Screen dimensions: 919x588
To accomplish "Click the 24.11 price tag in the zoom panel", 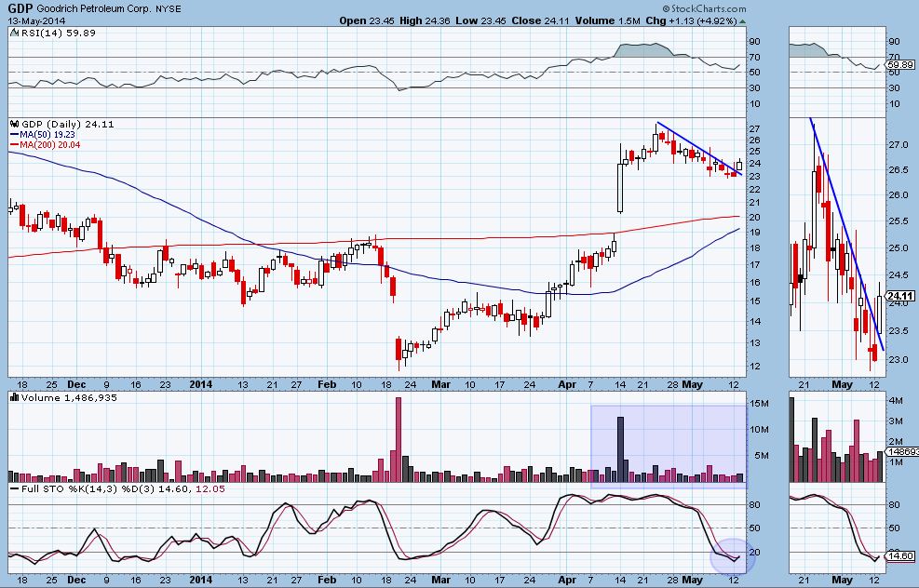I will pyautogui.click(x=900, y=297).
